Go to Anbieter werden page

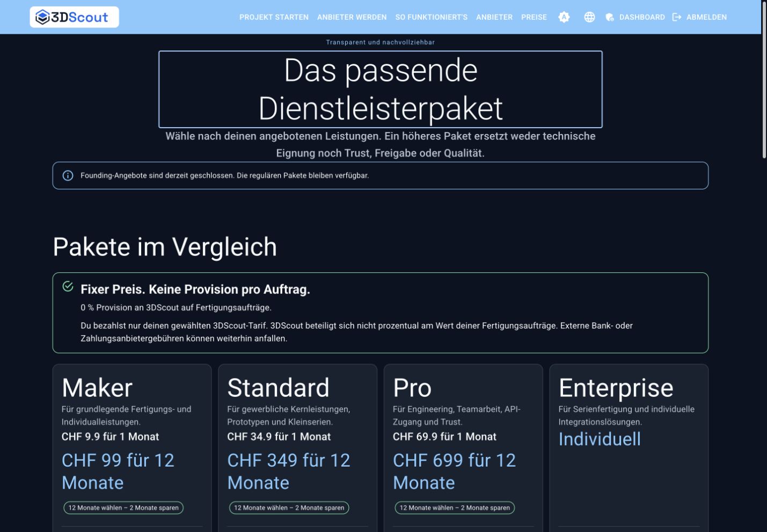pyautogui.click(x=352, y=17)
